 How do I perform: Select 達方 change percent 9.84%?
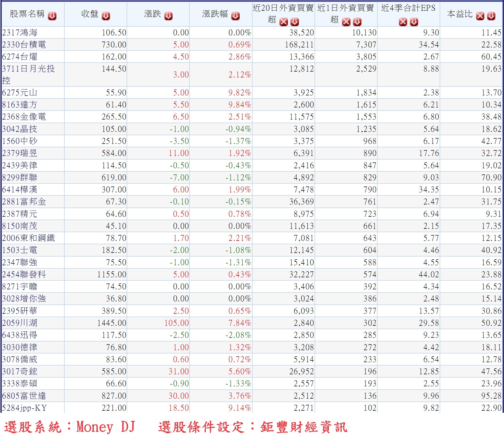[x=239, y=105]
